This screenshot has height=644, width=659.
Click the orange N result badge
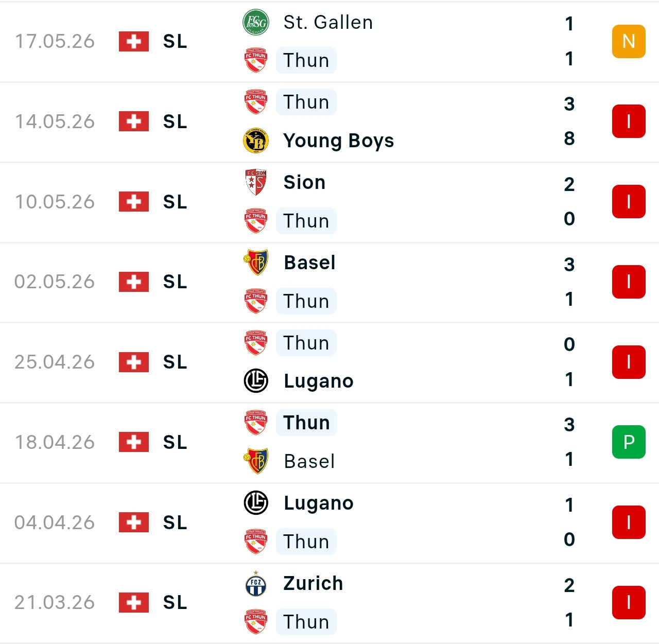(629, 41)
